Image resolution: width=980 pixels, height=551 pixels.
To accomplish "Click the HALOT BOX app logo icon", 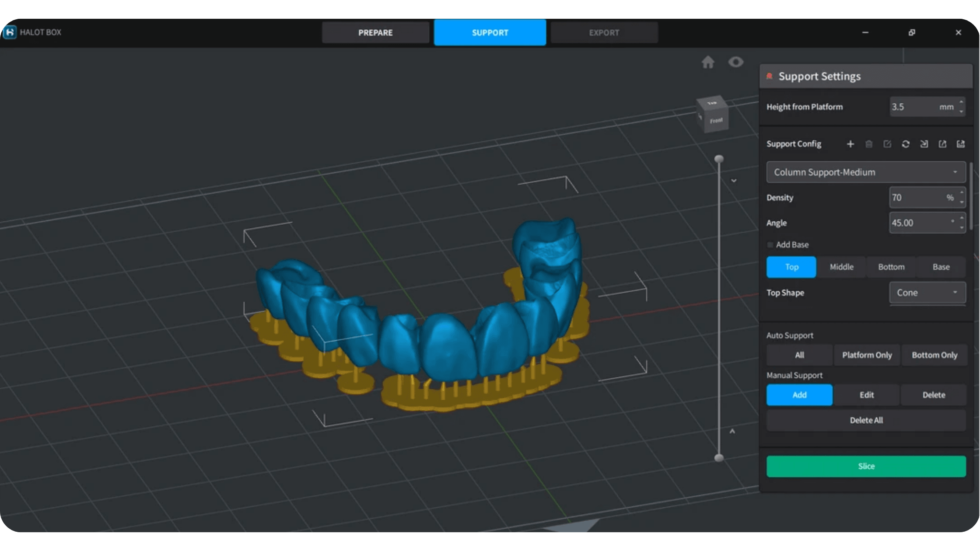I will [x=10, y=32].
